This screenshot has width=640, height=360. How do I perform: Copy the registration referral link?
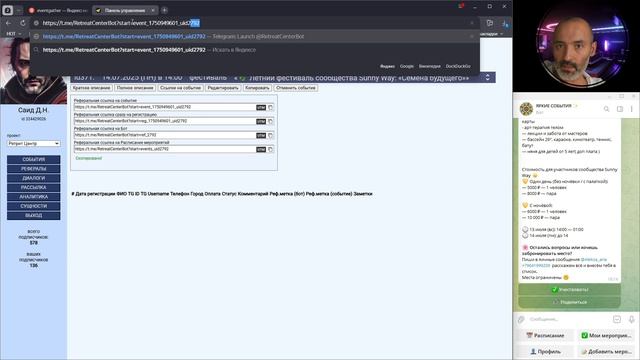coord(270,122)
